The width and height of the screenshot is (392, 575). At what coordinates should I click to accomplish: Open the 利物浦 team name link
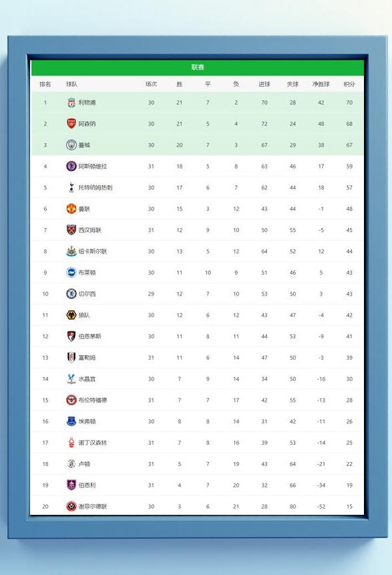[87, 103]
